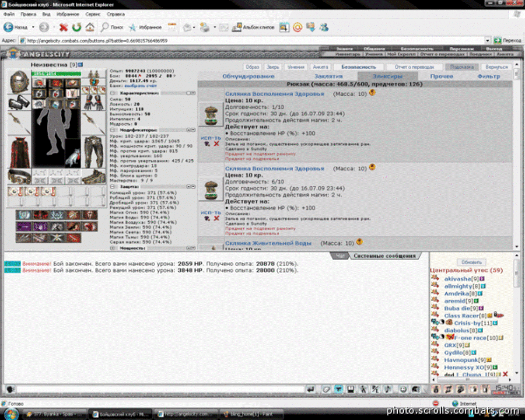Click the equipped boots slot
525x420 pixels.
coord(93,176)
